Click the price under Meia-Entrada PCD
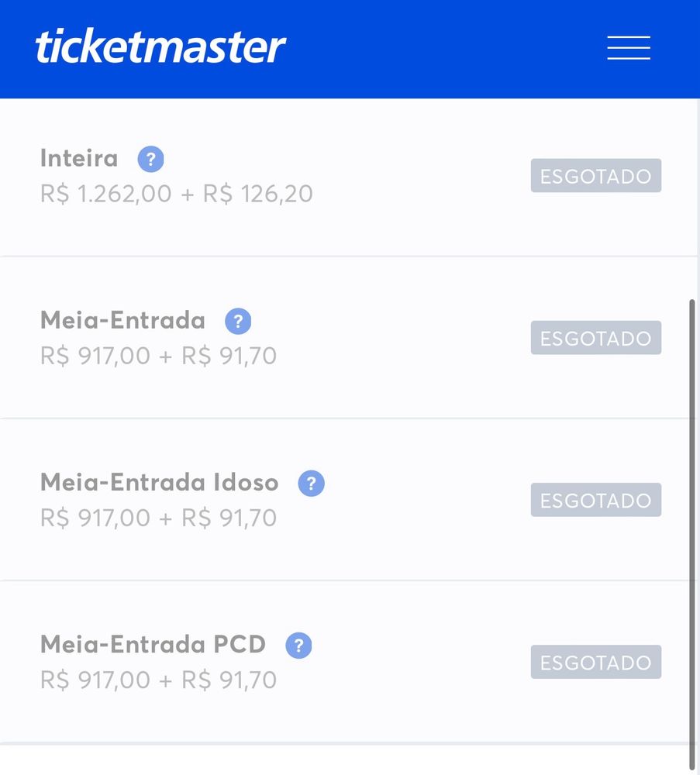The height and width of the screenshot is (775, 700). coord(158,680)
